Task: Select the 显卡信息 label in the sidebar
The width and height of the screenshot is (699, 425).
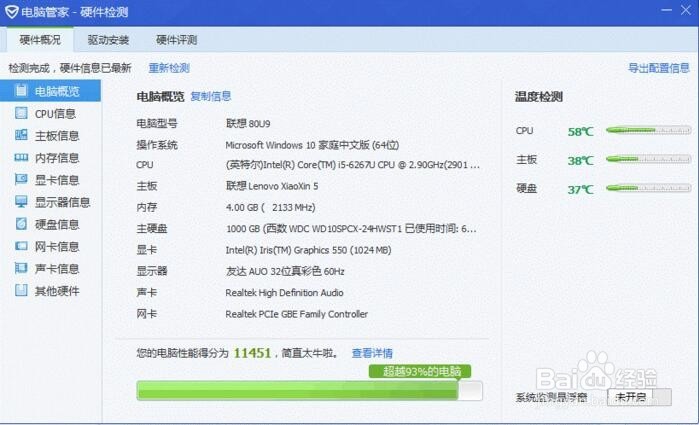Action: point(57,180)
